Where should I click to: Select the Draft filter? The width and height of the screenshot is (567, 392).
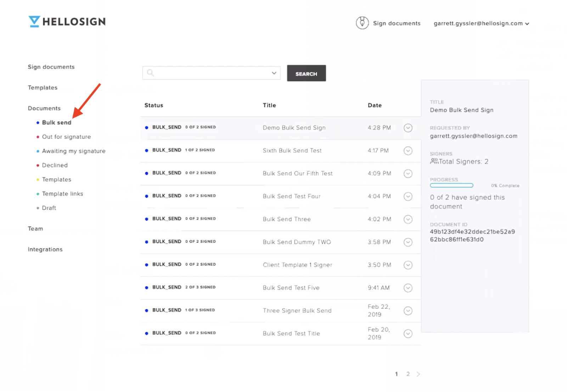point(49,208)
